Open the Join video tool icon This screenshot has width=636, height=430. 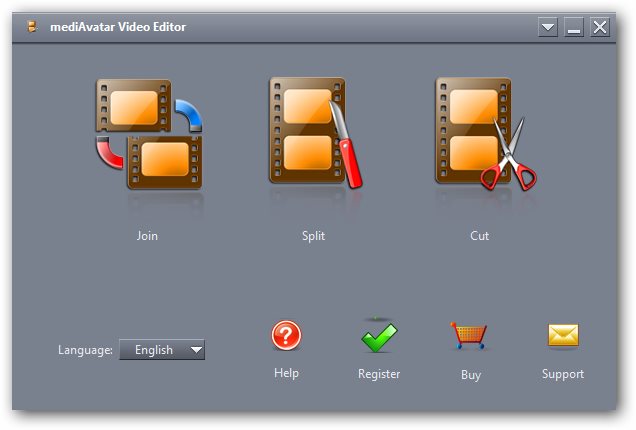tap(149, 134)
